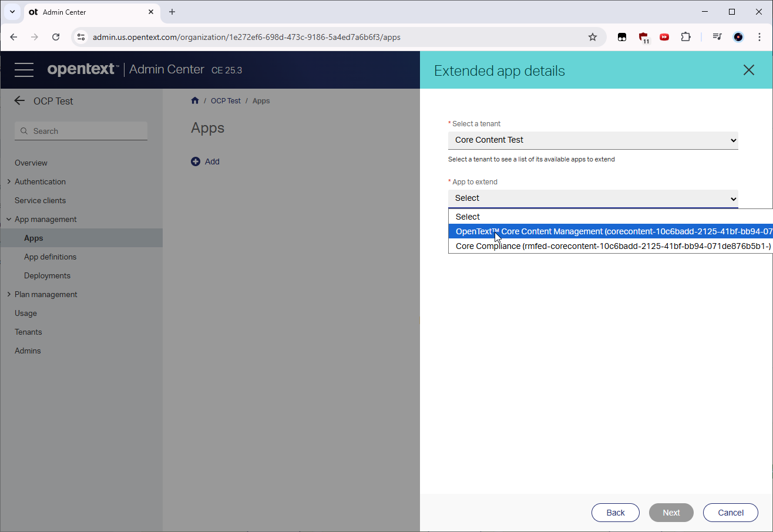Navigate forward in browser history
Screen dimensions: 773x532
click(x=35, y=37)
